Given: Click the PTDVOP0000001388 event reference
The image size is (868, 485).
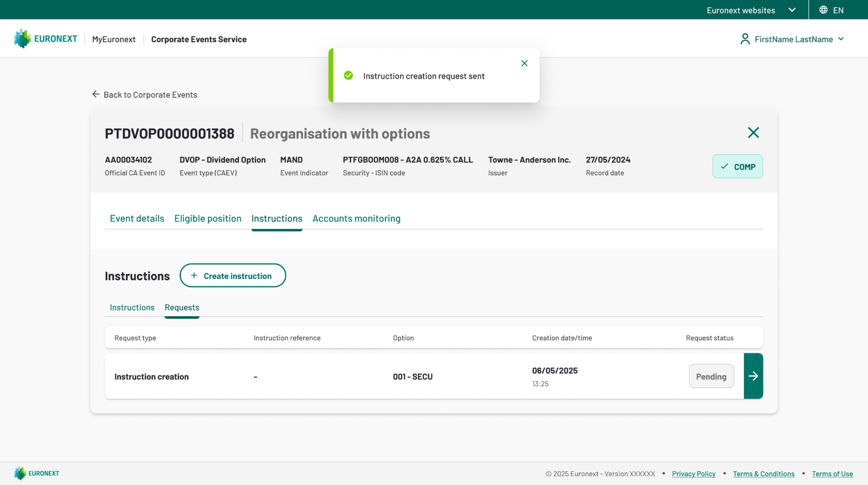Looking at the screenshot, I should (x=170, y=134).
